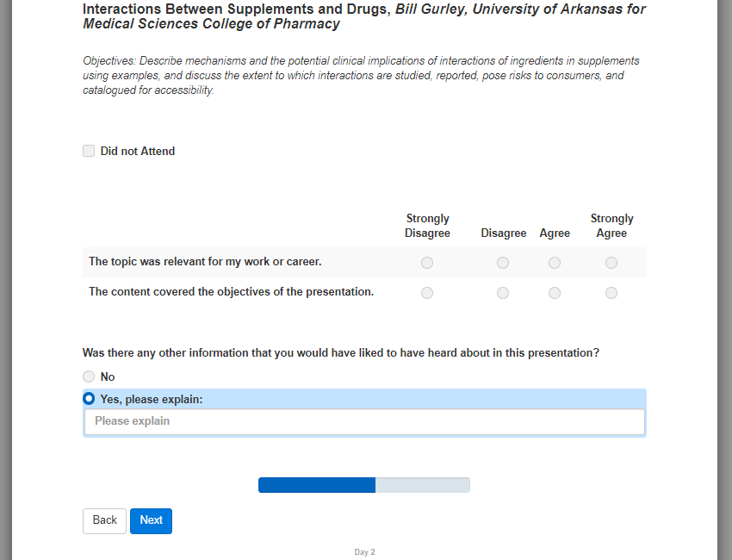The image size is (732, 560).
Task: Go to previous page with Back
Action: tap(104, 520)
